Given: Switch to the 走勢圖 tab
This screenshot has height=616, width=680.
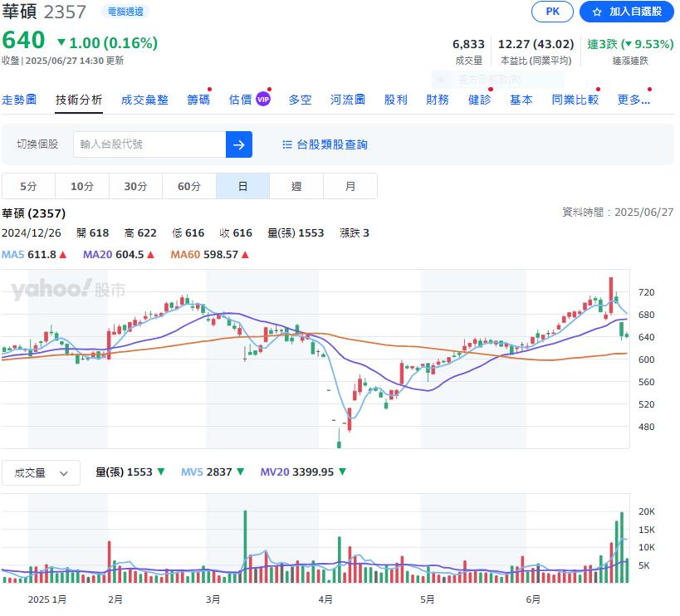Looking at the screenshot, I should point(19,100).
